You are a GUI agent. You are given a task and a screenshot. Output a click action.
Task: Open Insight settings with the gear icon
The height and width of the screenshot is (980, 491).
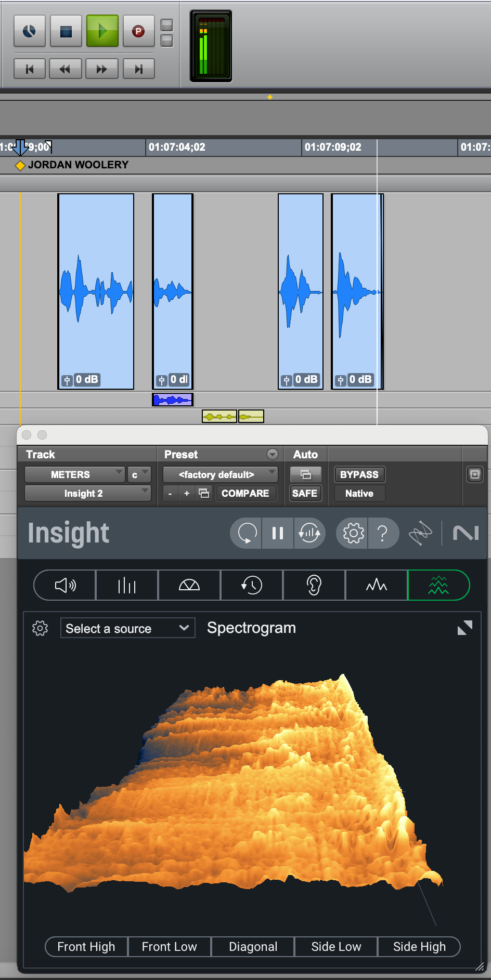pos(353,533)
